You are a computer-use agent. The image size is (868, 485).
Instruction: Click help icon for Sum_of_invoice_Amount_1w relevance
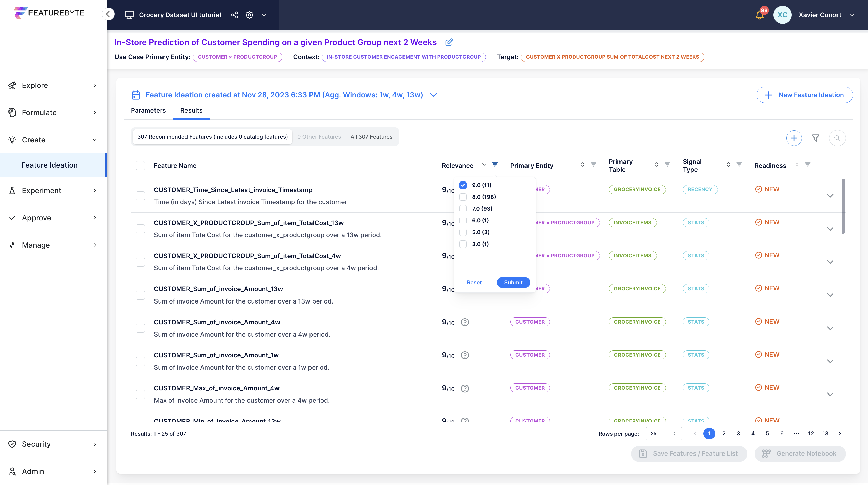pyautogui.click(x=465, y=355)
